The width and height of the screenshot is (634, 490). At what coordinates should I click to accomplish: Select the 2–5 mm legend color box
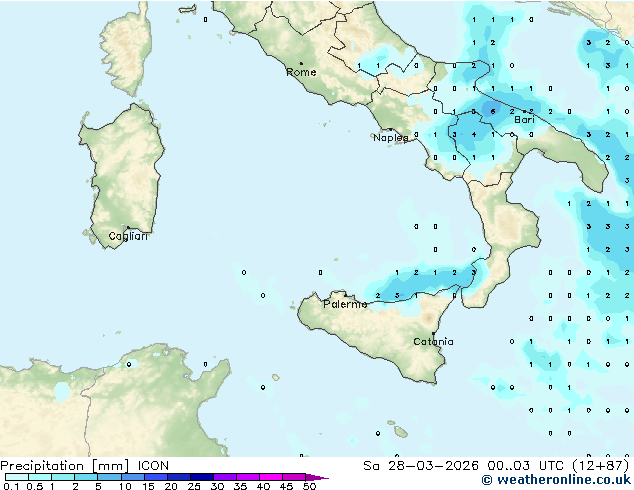[x=86, y=477]
